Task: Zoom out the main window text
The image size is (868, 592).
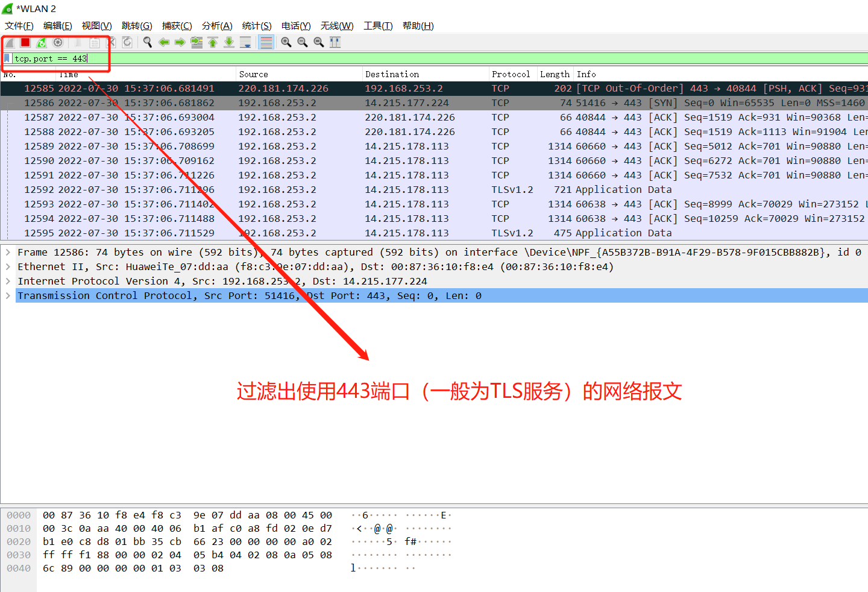Action: (303, 42)
